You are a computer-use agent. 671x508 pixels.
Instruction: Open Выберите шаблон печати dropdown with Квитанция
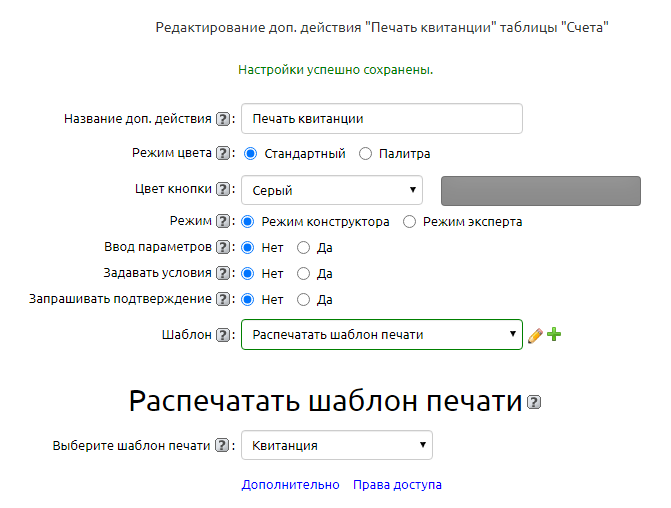tap(336, 446)
